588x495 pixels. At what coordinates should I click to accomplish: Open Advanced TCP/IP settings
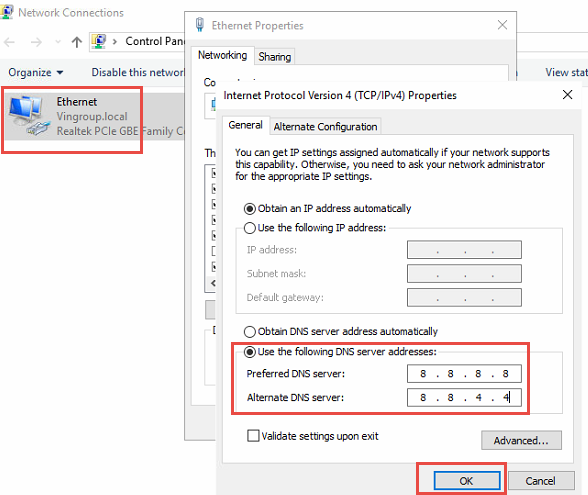coord(521,440)
